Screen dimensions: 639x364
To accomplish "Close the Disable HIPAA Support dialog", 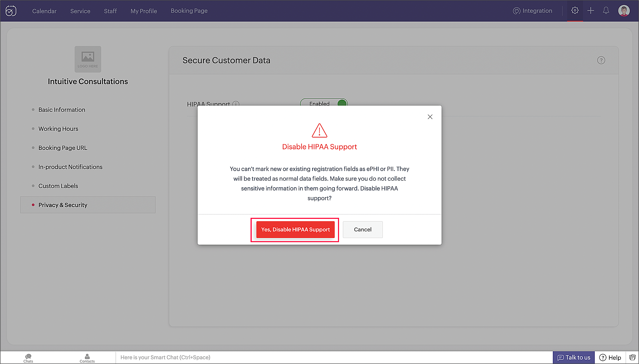I will (x=430, y=117).
